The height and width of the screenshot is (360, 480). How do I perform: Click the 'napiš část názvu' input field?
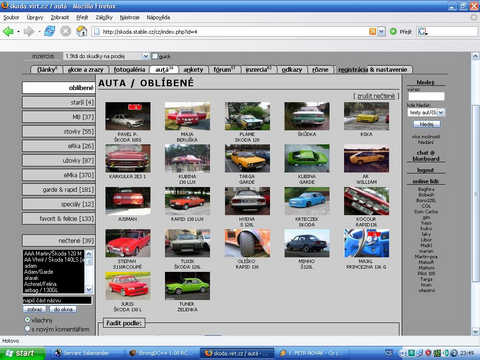(57, 300)
